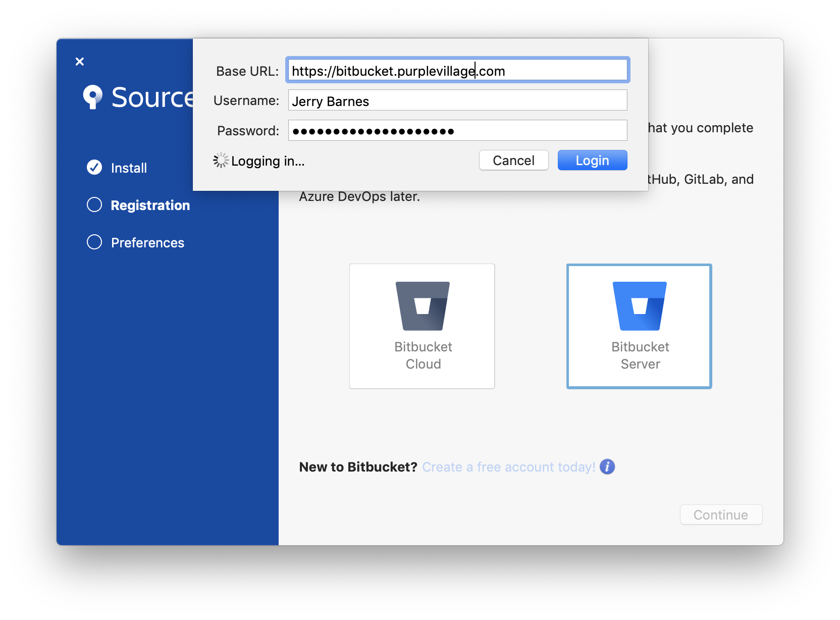840x620 pixels.
Task: Cancel the login dialog
Action: pos(513,160)
